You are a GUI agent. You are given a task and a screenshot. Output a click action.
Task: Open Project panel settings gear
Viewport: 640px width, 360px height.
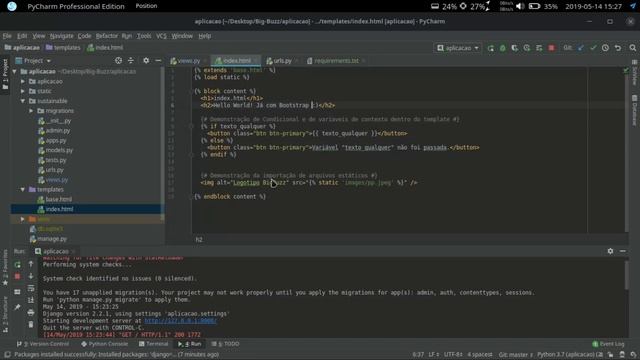(x=146, y=60)
